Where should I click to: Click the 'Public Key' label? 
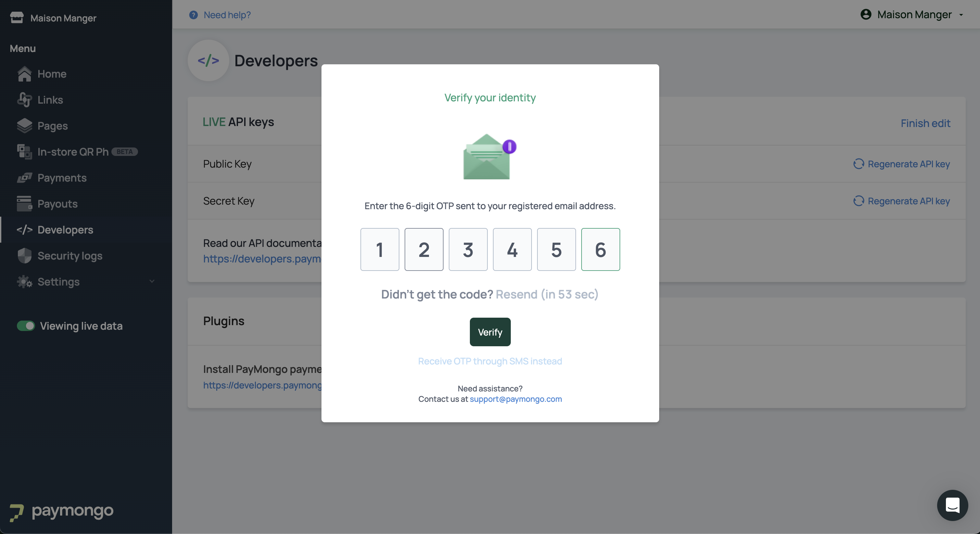click(227, 164)
